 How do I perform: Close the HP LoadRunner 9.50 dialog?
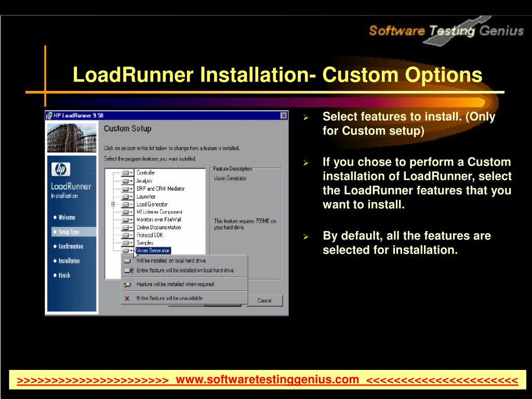284,116
